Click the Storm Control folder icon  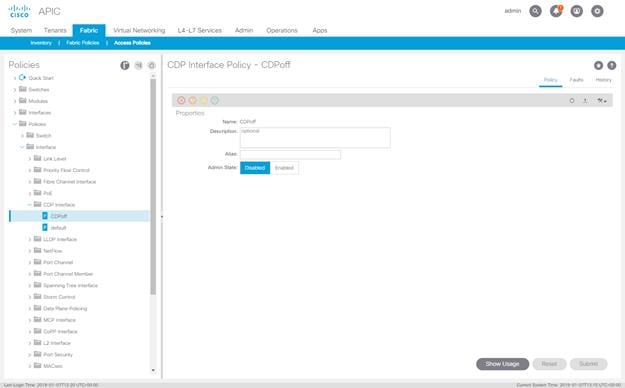tap(37, 296)
